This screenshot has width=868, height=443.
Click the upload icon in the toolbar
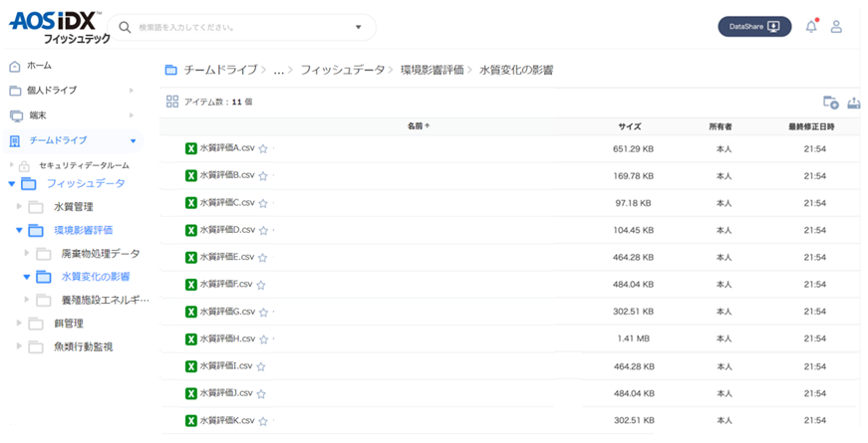[854, 103]
